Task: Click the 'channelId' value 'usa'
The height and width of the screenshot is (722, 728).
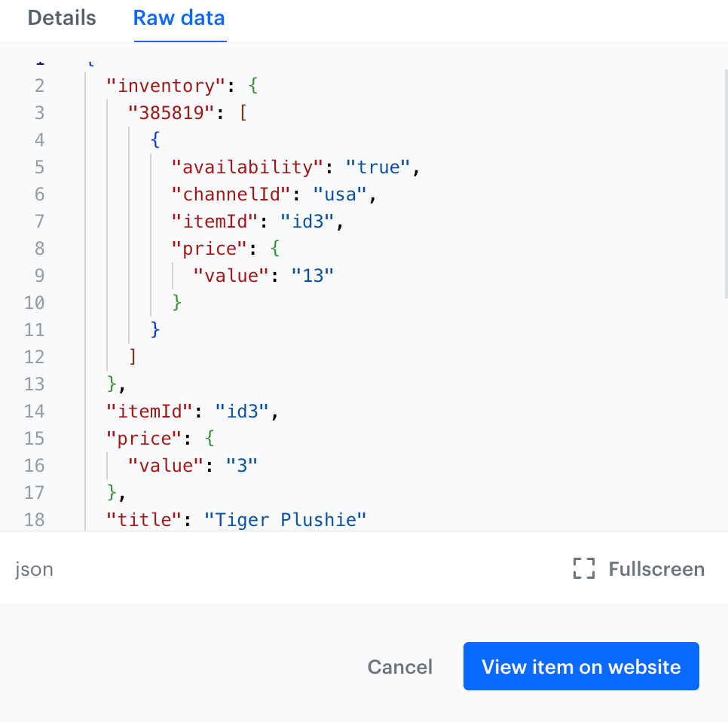Action: click(340, 194)
